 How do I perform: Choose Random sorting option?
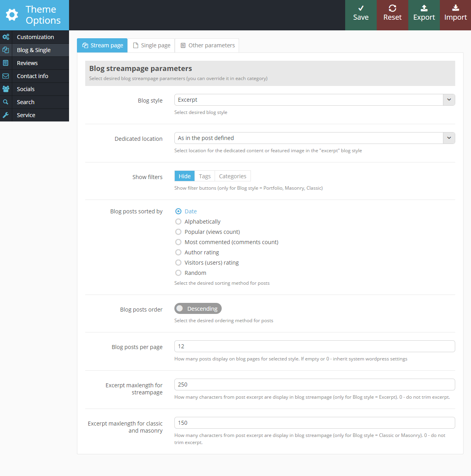click(178, 273)
